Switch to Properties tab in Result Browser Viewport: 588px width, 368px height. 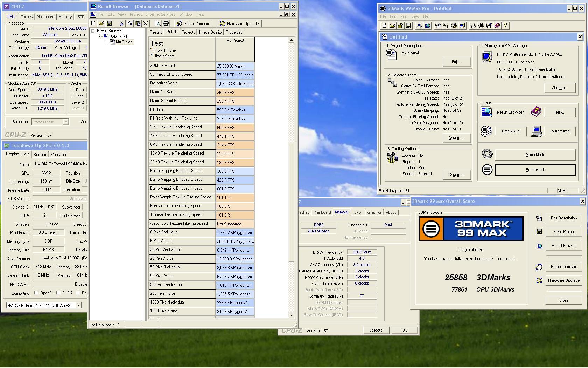[x=234, y=32]
